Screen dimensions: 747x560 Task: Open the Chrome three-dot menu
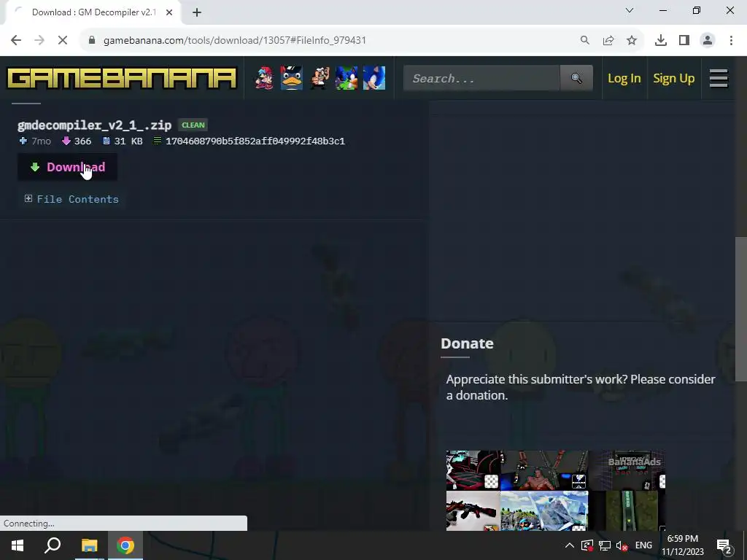(x=731, y=41)
